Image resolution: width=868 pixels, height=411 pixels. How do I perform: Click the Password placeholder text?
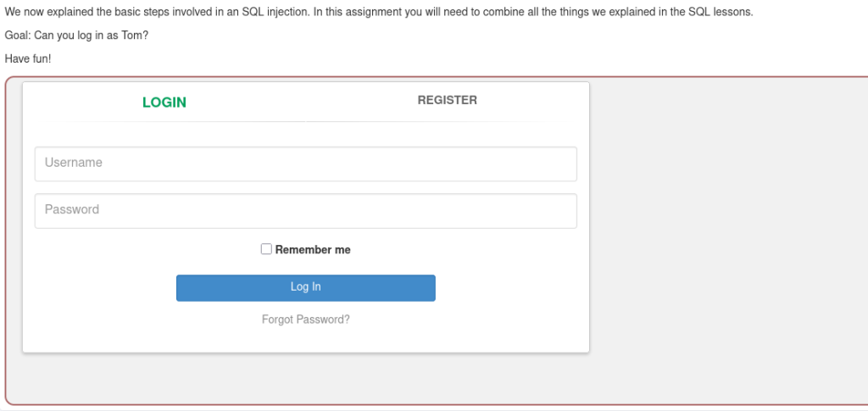[x=72, y=209]
